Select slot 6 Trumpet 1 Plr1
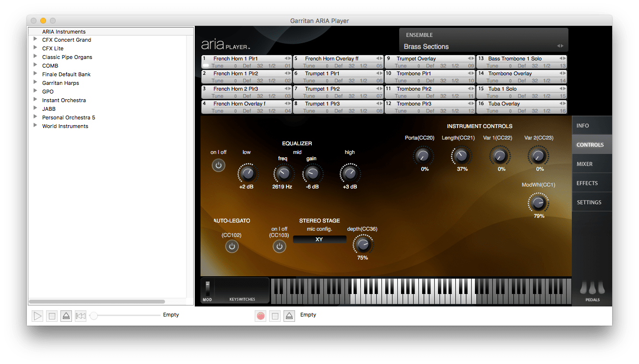 pos(338,77)
